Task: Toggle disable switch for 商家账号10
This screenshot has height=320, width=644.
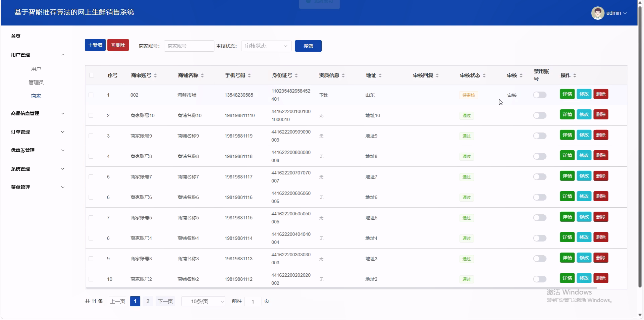Action: coord(540,115)
